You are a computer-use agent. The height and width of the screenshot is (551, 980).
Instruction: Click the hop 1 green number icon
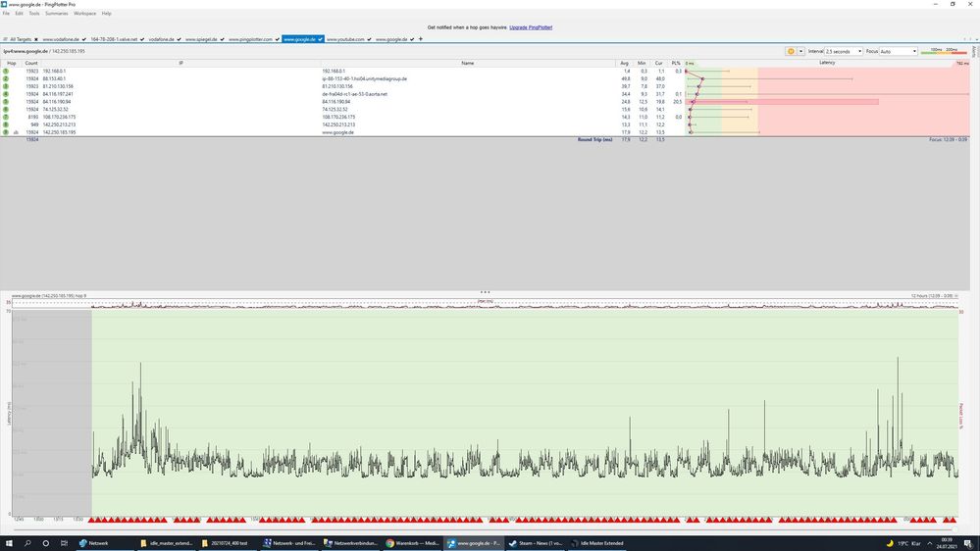point(6,72)
